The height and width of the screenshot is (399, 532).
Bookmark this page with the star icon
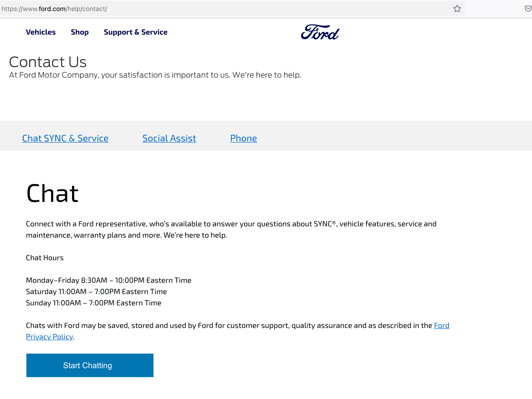[457, 9]
